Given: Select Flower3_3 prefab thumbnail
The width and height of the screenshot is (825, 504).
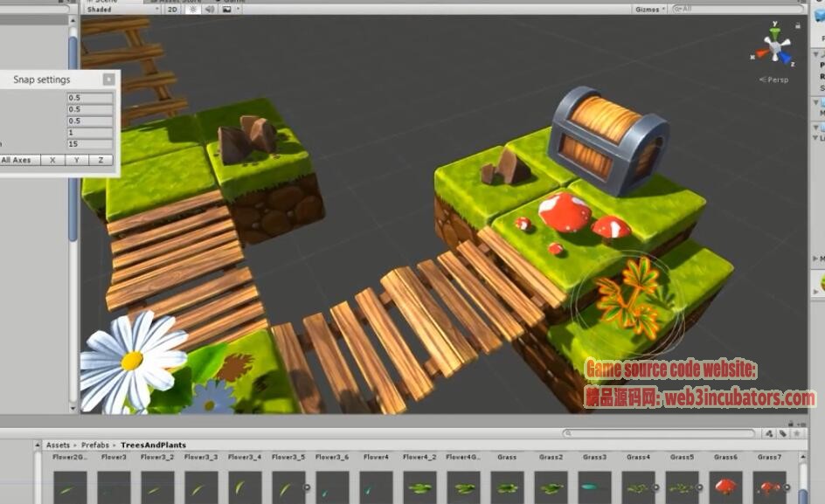Looking at the screenshot, I should coord(201,487).
